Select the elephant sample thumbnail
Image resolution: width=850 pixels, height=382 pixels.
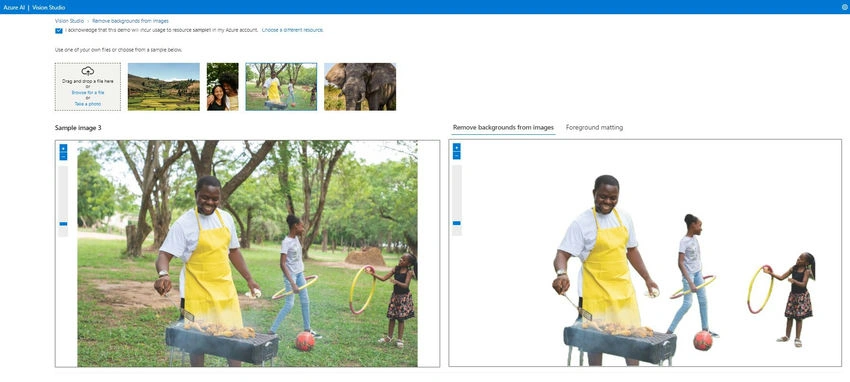(x=360, y=87)
